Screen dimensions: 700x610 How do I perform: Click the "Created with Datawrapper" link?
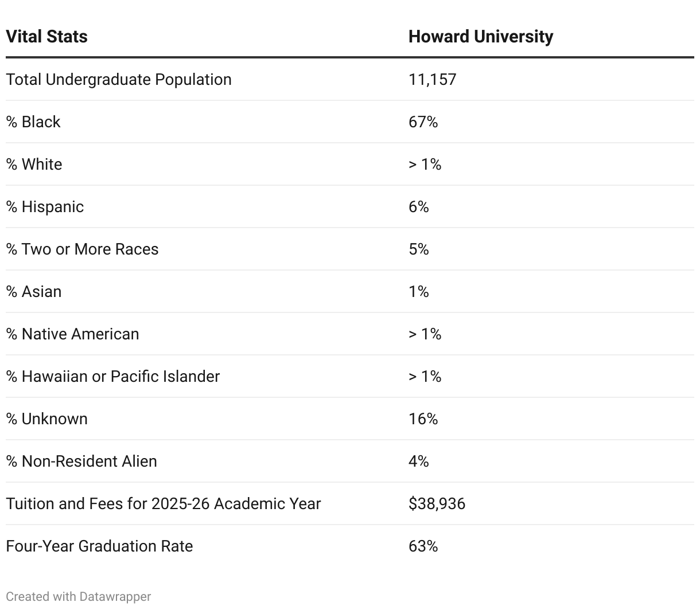(x=79, y=596)
